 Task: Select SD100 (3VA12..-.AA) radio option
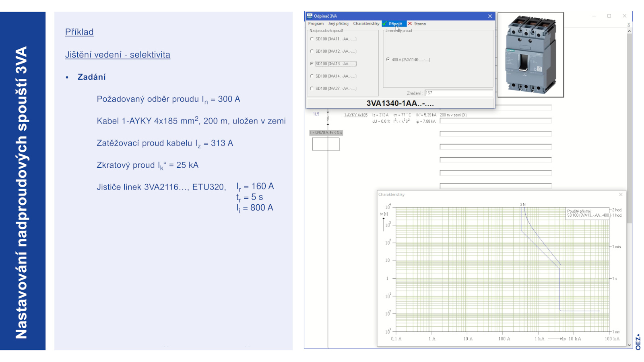click(333, 51)
